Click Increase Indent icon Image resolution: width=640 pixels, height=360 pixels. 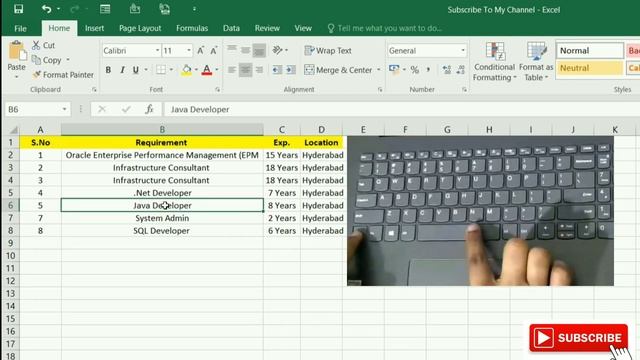pos(291,70)
